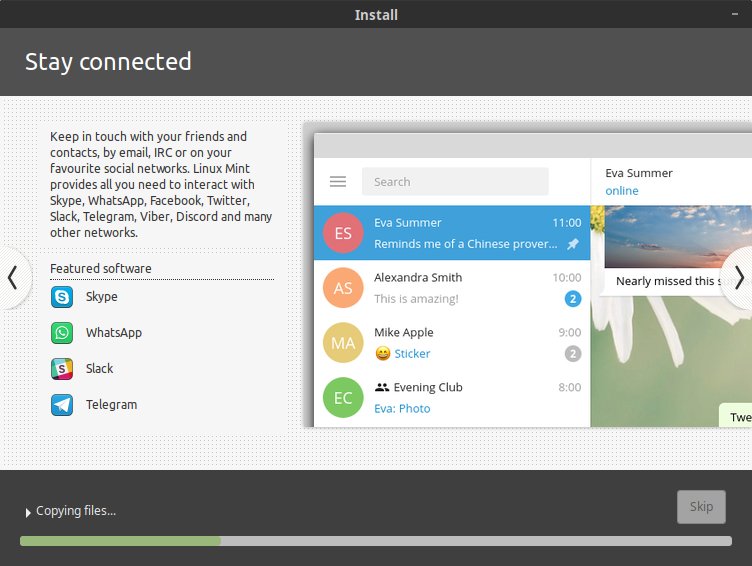This screenshot has width=752, height=566.
Task: Click the Search field in chat preview
Action: [455, 181]
